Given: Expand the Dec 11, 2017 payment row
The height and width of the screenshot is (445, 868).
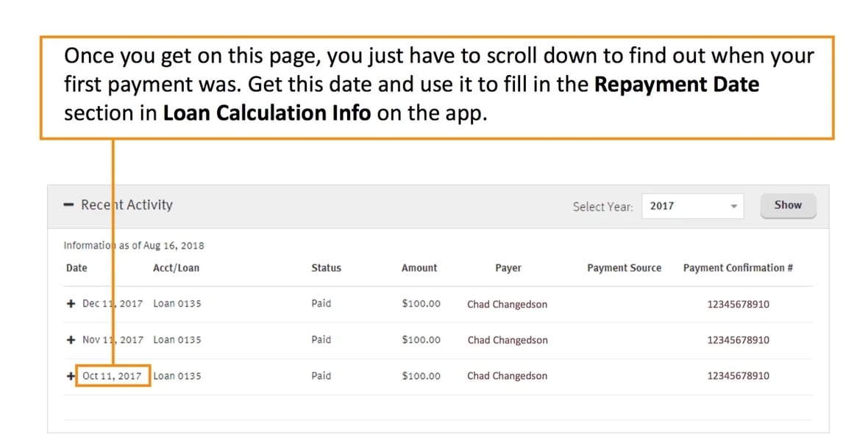Looking at the screenshot, I should 71,304.
